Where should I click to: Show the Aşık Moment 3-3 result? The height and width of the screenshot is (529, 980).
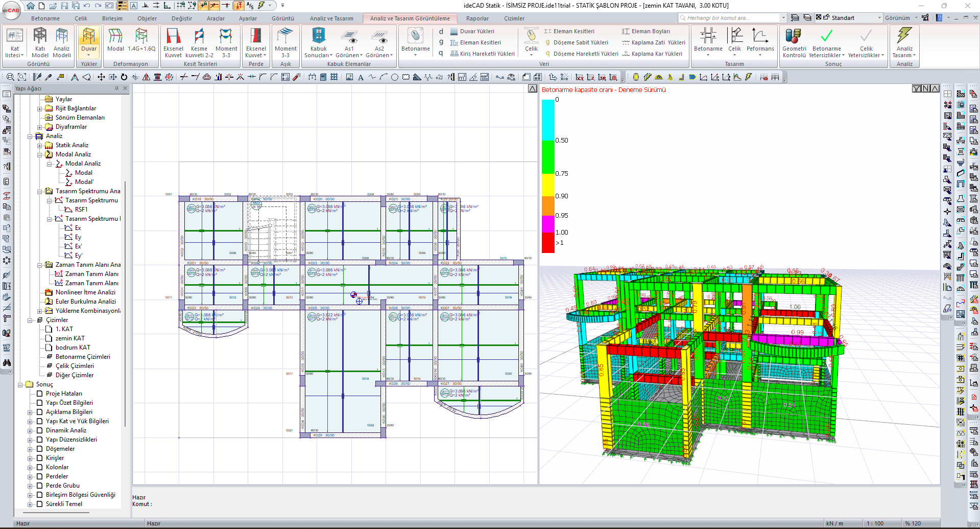tap(285, 43)
